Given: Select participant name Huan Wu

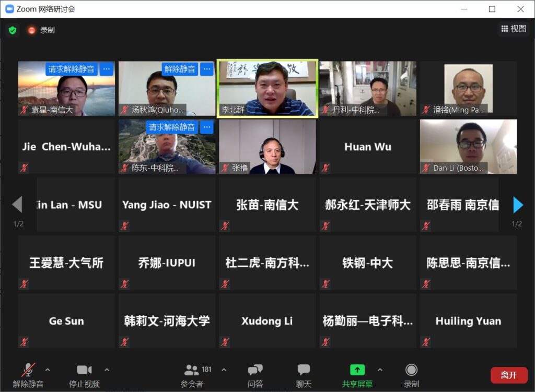Looking at the screenshot, I should 368,147.
